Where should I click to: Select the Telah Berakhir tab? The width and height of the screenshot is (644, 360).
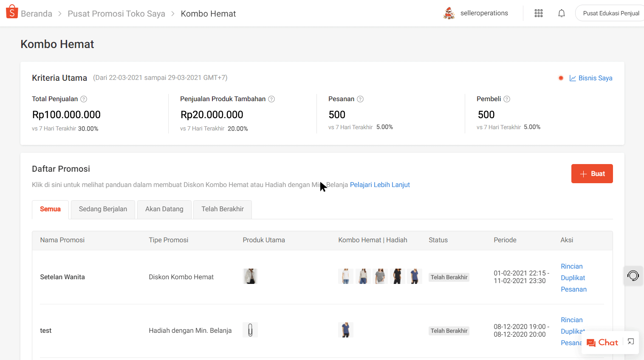pos(222,209)
